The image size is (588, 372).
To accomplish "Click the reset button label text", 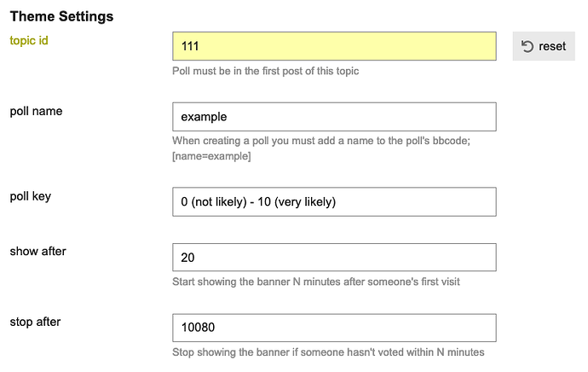I will coord(552,46).
